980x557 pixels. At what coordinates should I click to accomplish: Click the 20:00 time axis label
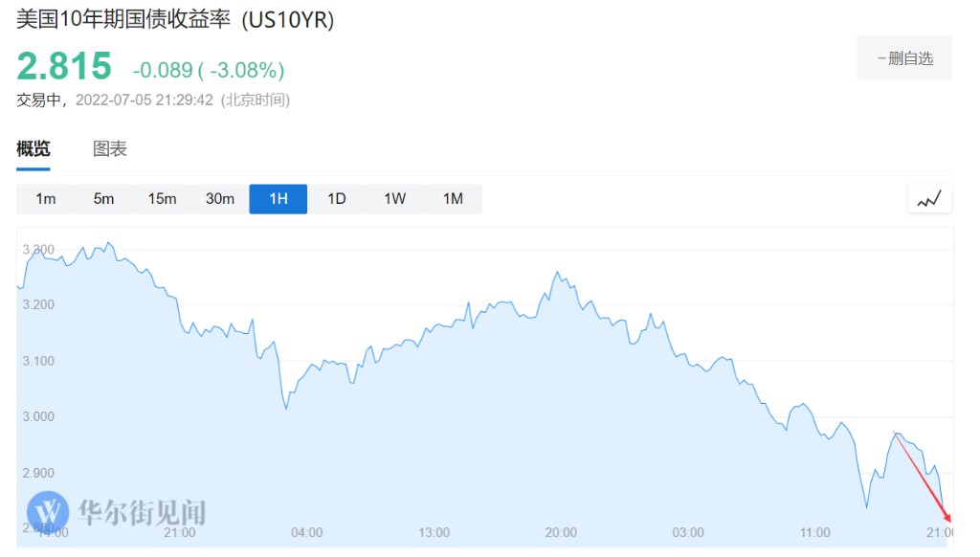click(561, 533)
